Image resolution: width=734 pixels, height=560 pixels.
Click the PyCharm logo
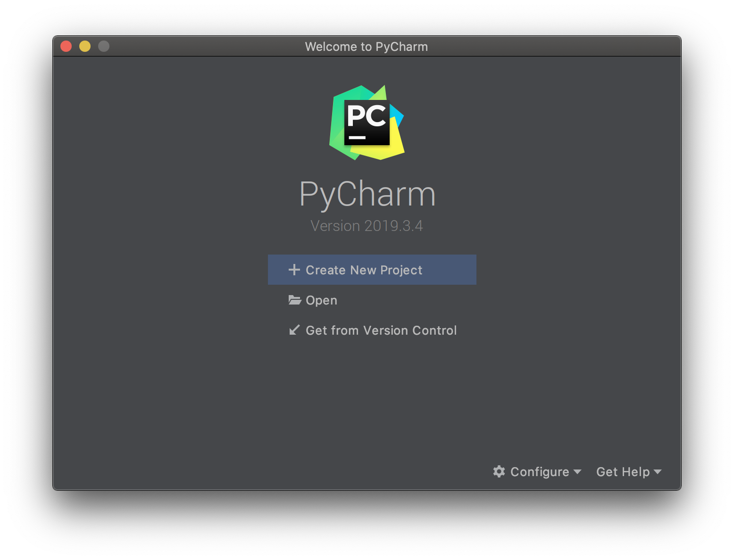click(367, 123)
